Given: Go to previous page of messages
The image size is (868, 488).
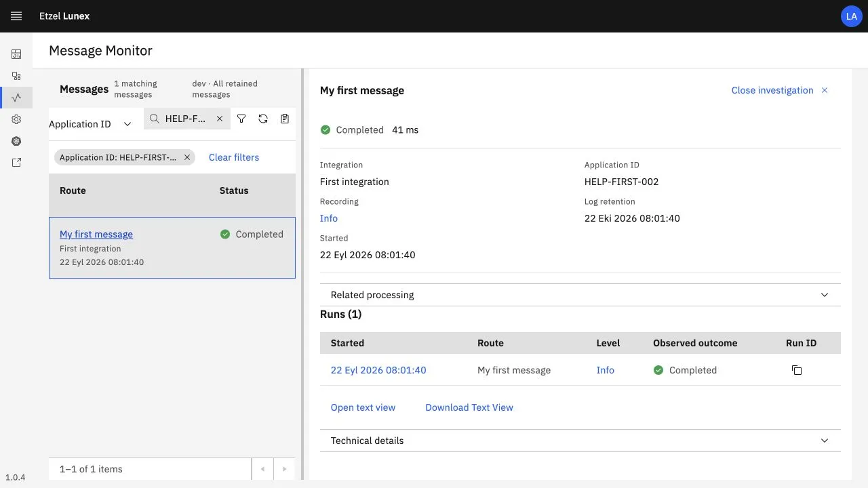Looking at the screenshot, I should 262,469.
